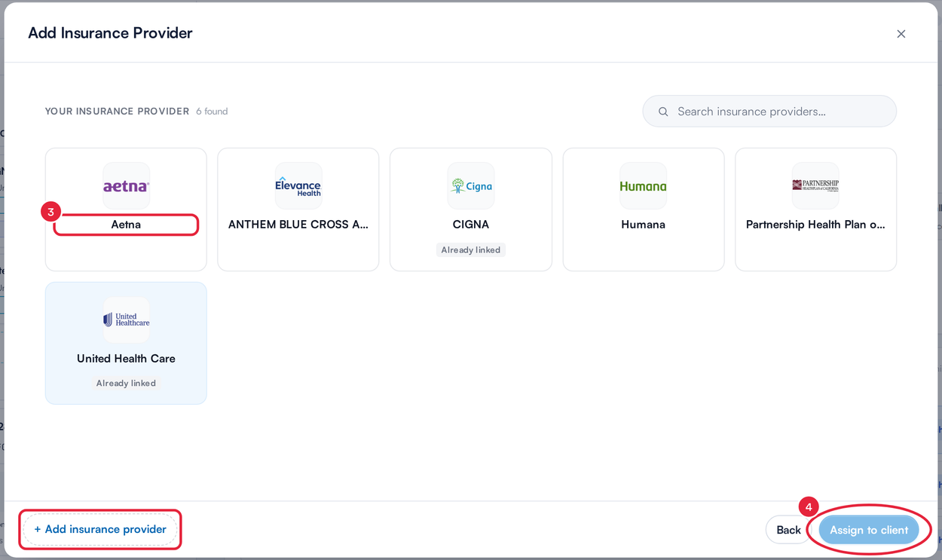Click the Search insurance providers field
Viewport: 942px width, 560px height.
769,111
